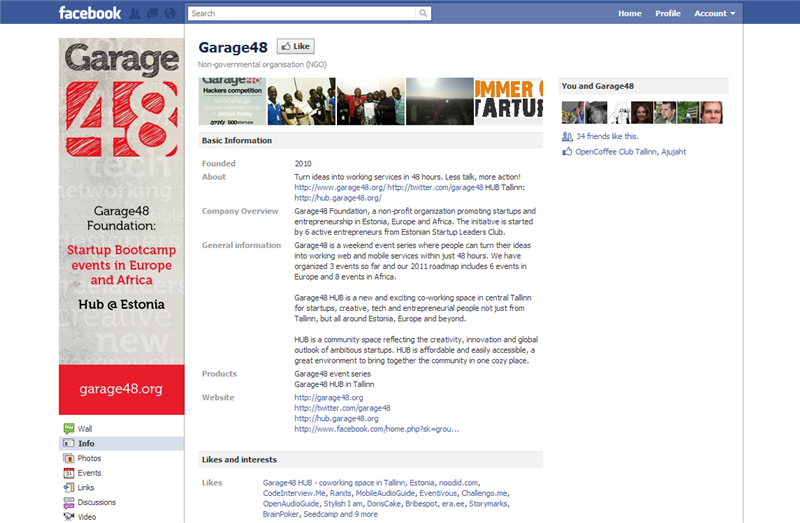
Task: Open twitter.com/garage48 under Website
Action: click(x=342, y=408)
